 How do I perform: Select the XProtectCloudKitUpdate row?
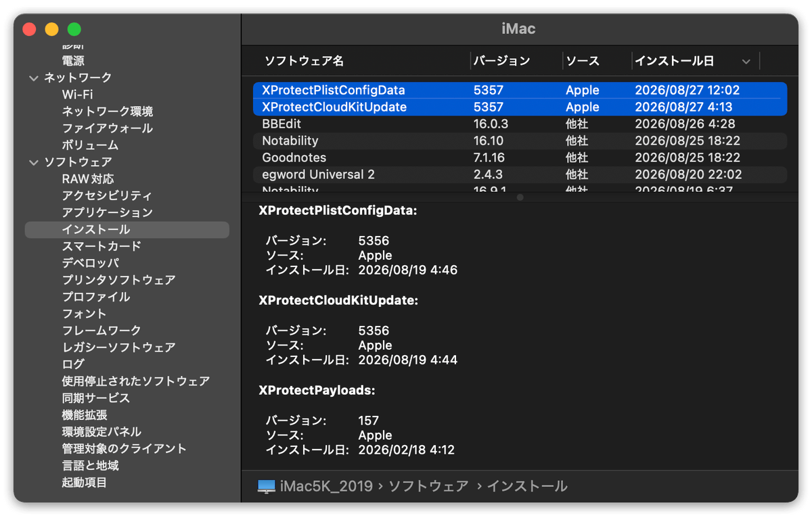(520, 107)
